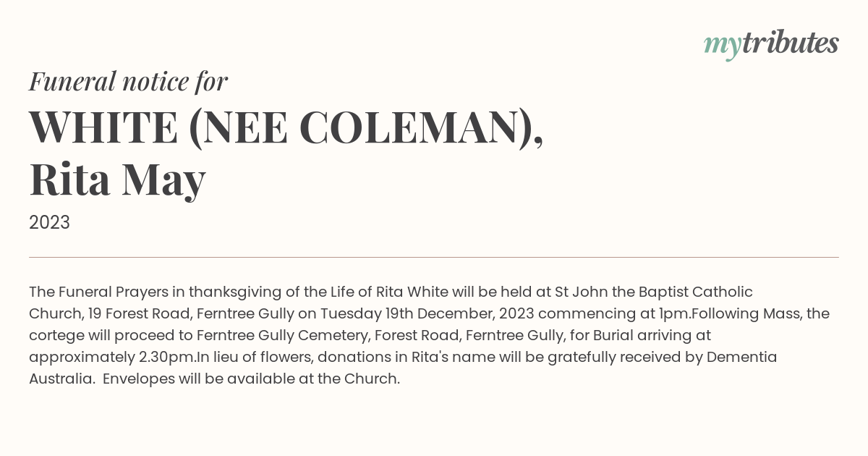Select the "WHITE (NEE COLEMAN)," heading

click(286, 127)
